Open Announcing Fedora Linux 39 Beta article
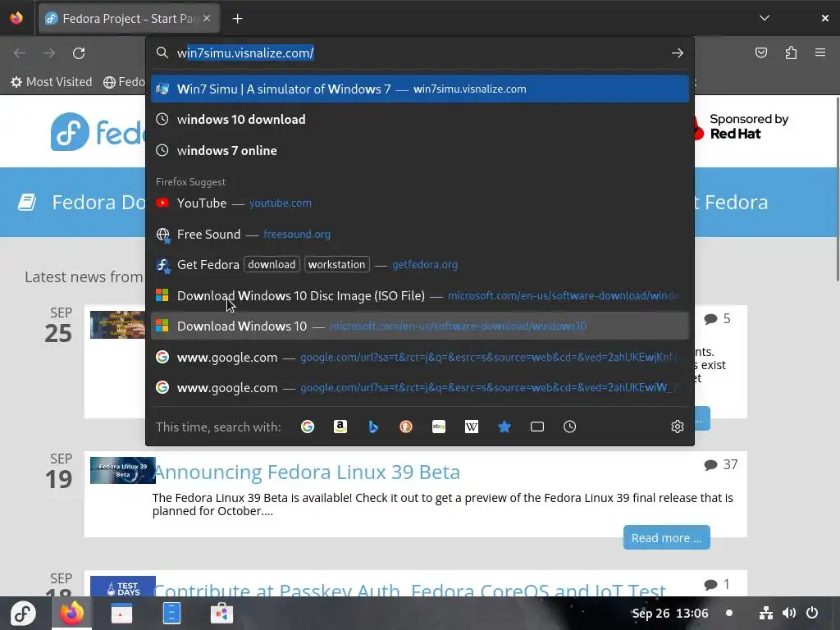The image size is (840, 630). point(307,472)
